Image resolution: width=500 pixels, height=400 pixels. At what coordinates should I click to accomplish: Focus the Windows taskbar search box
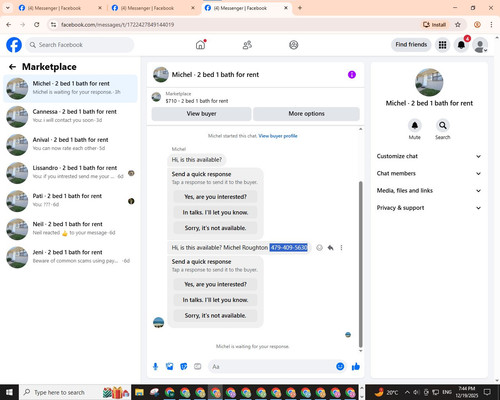pos(75,392)
